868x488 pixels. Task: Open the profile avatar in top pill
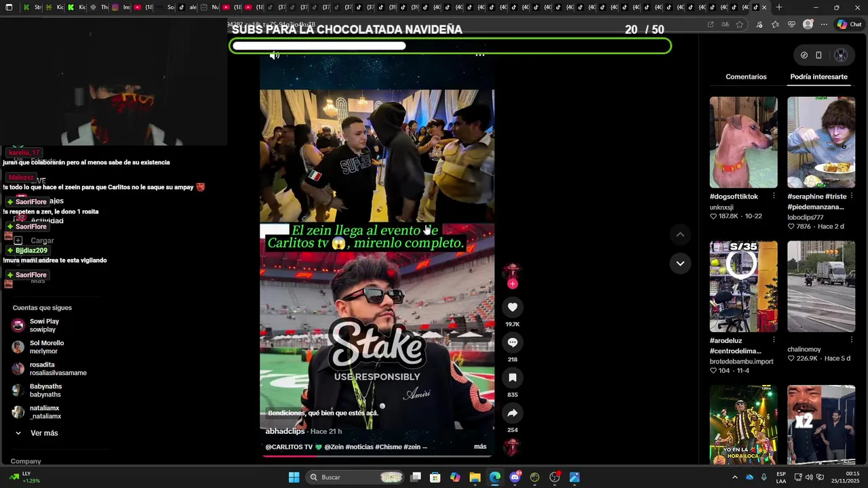(841, 55)
